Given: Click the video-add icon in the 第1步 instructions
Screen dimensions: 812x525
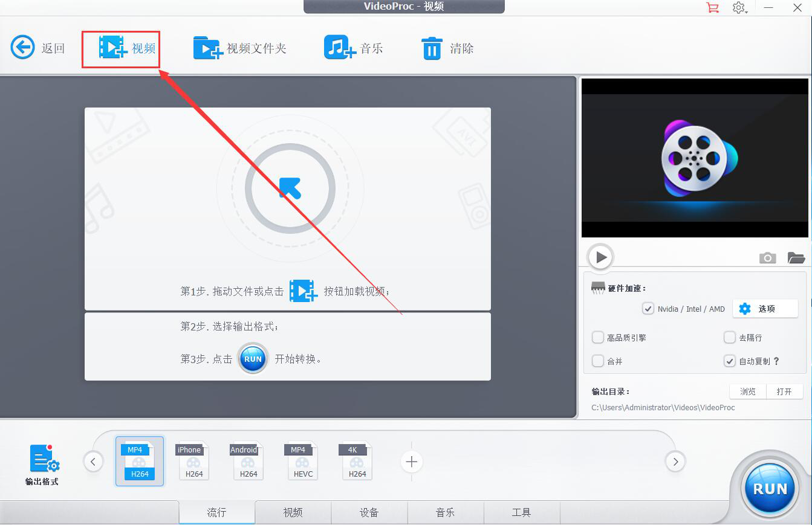Looking at the screenshot, I should (303, 291).
